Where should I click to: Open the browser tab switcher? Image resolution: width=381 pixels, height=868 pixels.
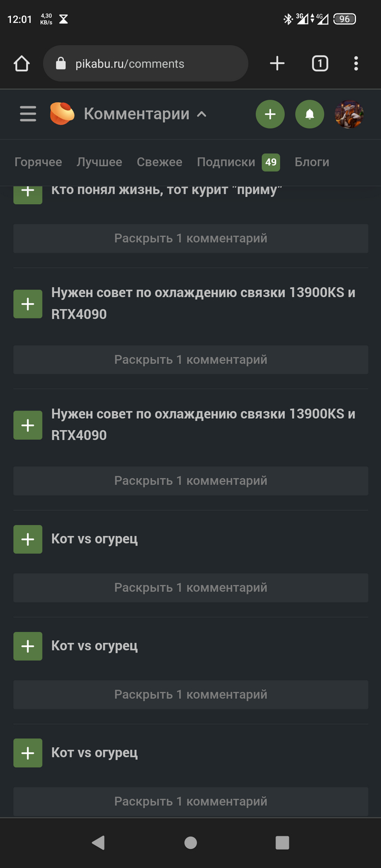(x=320, y=64)
